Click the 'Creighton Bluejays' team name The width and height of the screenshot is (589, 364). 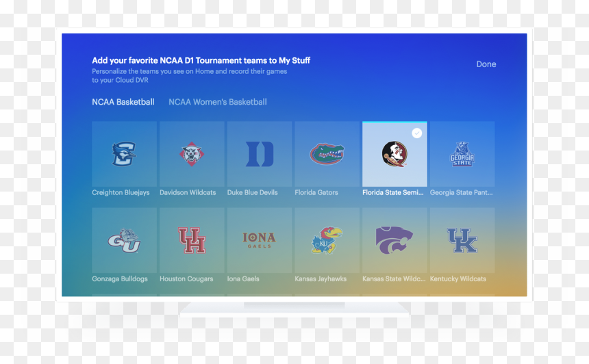[121, 192]
